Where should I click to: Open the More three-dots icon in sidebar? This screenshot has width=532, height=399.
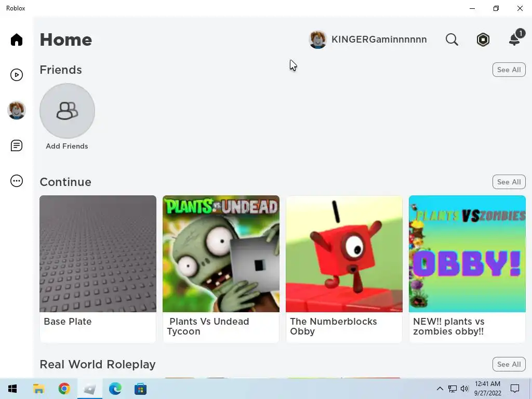[x=16, y=181]
